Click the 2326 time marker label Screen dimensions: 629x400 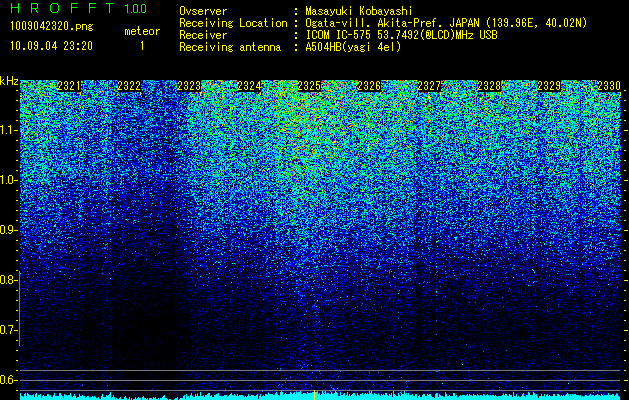(369, 86)
